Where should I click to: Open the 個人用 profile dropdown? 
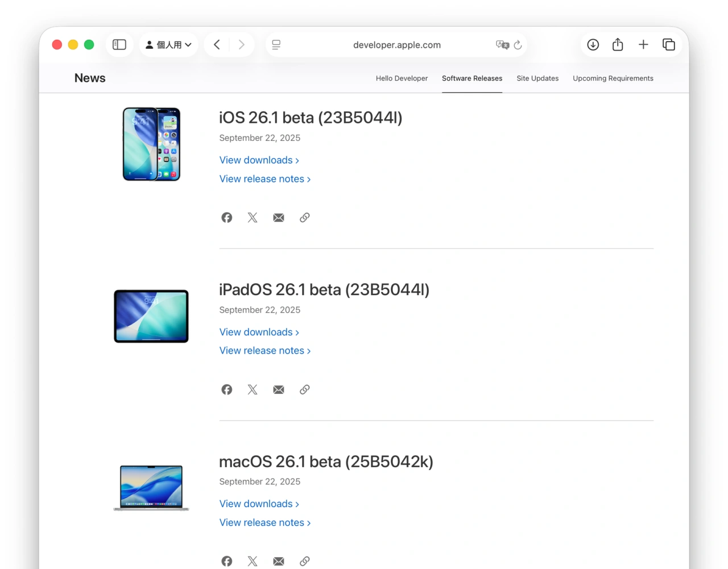point(168,44)
